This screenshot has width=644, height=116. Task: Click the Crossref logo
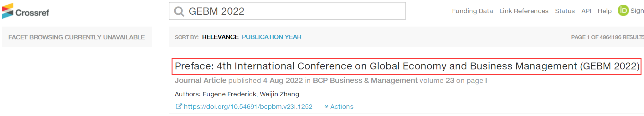[x=25, y=11]
